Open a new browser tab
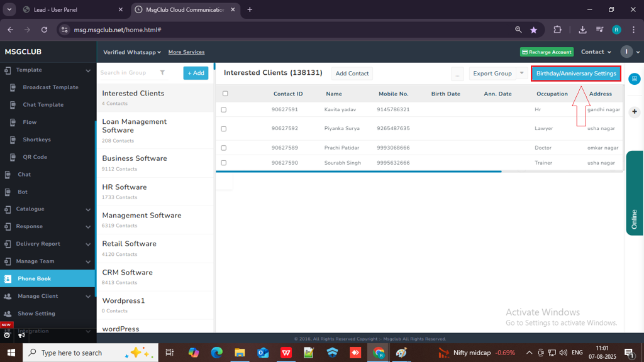This screenshot has width=644, height=362. pyautogui.click(x=250, y=9)
